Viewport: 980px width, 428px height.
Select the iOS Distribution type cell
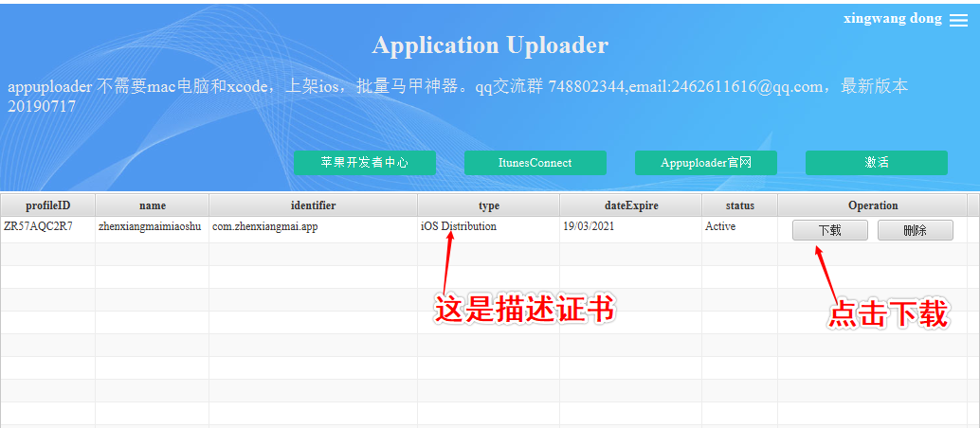[489, 230]
